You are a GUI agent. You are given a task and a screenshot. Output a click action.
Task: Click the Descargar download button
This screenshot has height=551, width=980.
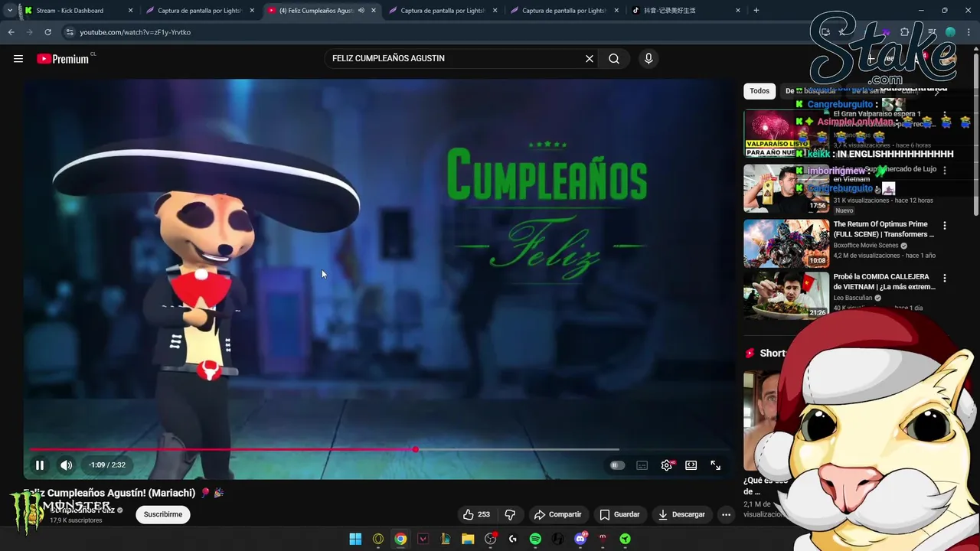(681, 514)
